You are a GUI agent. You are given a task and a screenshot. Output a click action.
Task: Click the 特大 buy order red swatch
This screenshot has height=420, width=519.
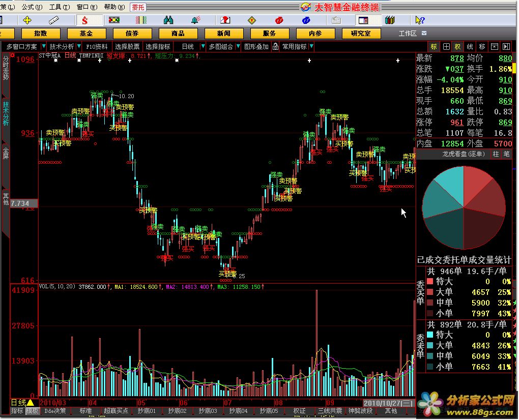(430, 281)
